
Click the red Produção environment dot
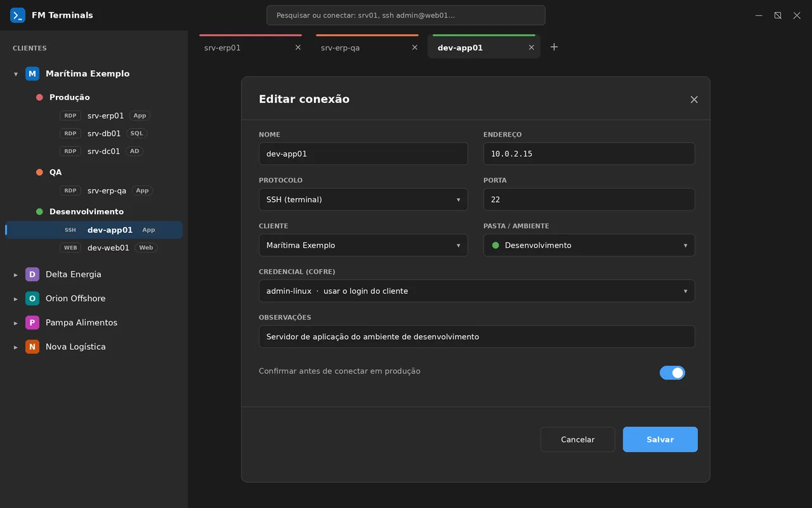[39, 97]
